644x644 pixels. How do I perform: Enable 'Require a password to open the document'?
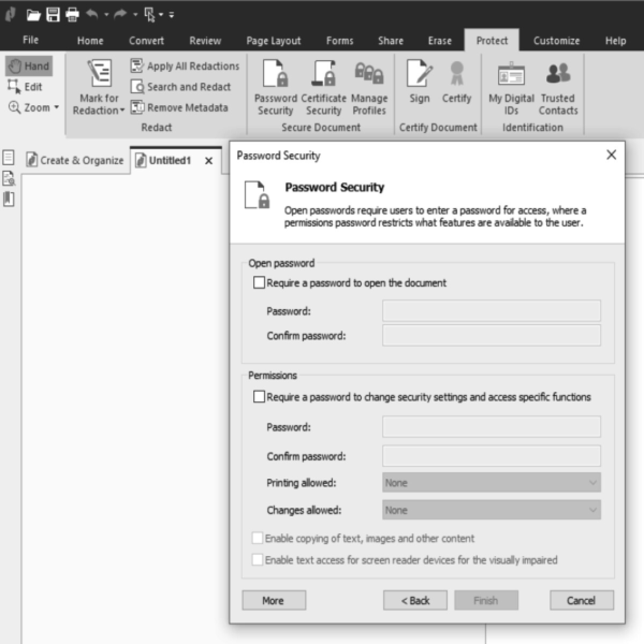pos(259,282)
